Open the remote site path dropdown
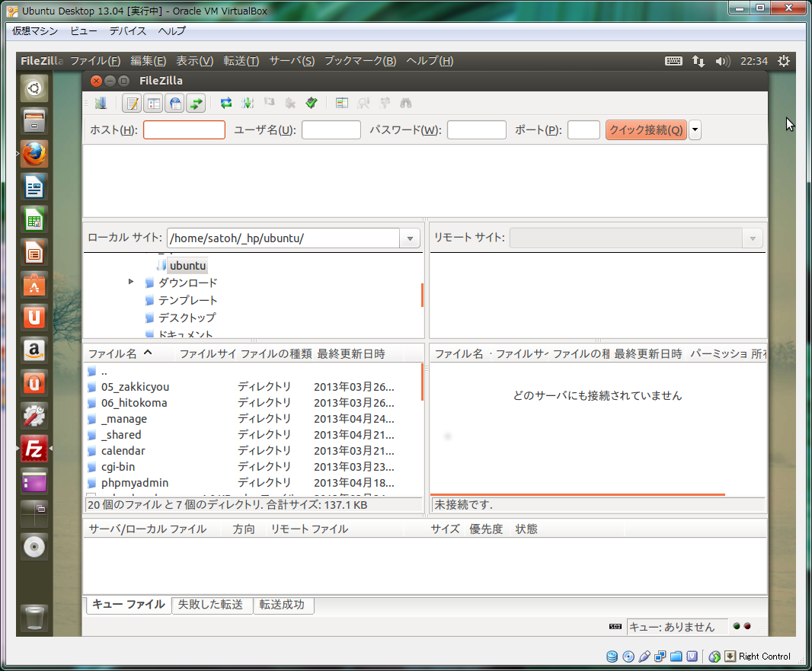Image resolution: width=812 pixels, height=671 pixels. 753,238
